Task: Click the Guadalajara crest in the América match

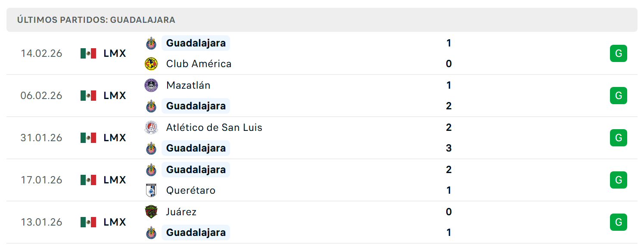Action: (151, 43)
